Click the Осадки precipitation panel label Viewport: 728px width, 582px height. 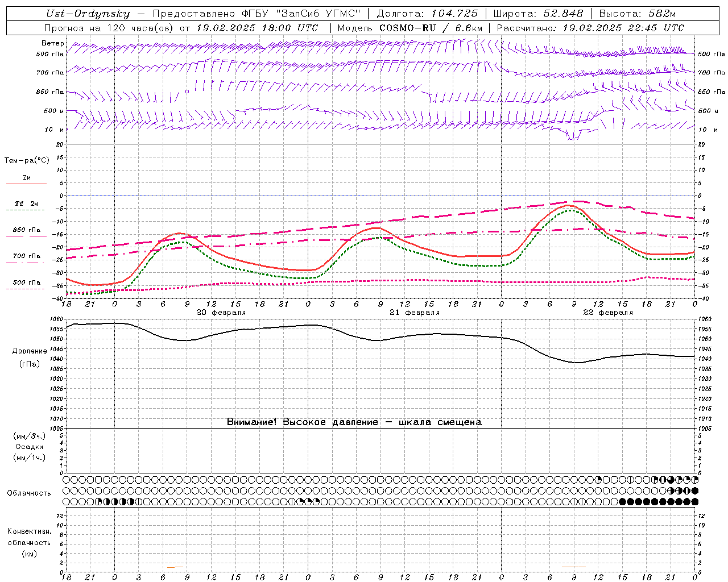pyautogui.click(x=30, y=447)
